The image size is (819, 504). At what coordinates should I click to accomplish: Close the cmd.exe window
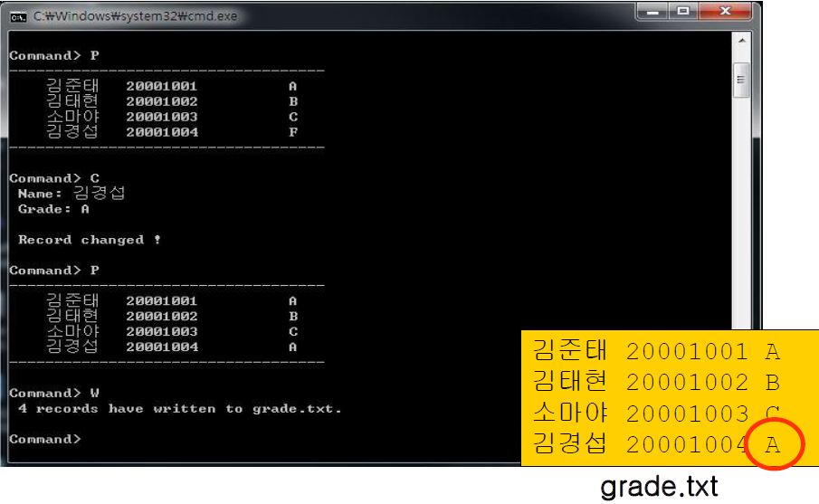[x=725, y=11]
